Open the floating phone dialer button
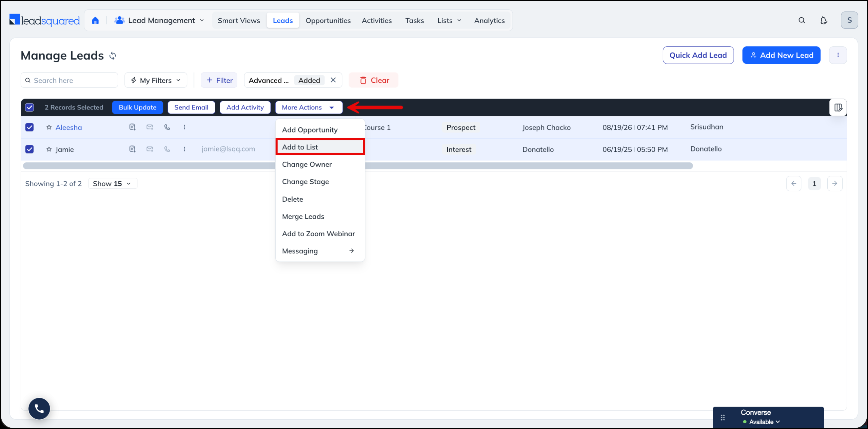 point(39,409)
